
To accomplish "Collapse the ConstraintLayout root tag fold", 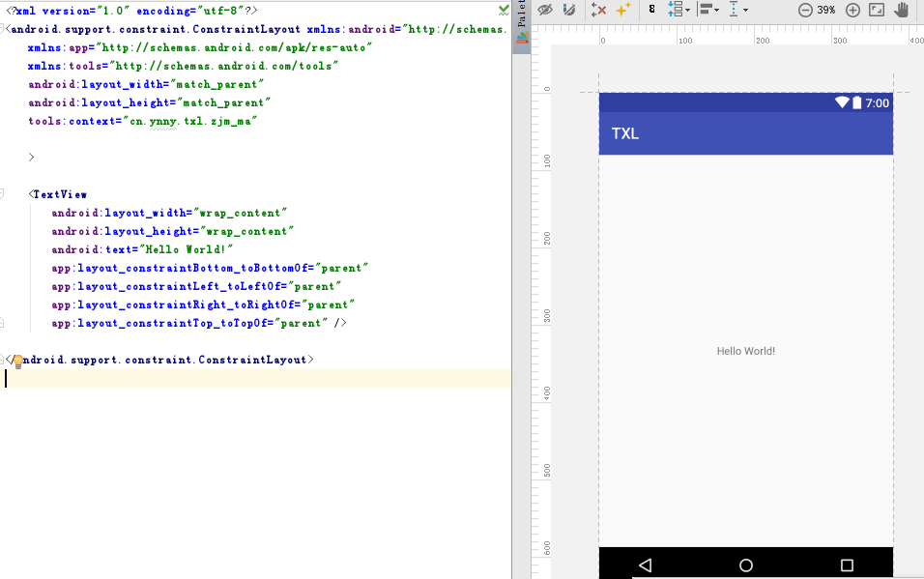I will [2, 28].
